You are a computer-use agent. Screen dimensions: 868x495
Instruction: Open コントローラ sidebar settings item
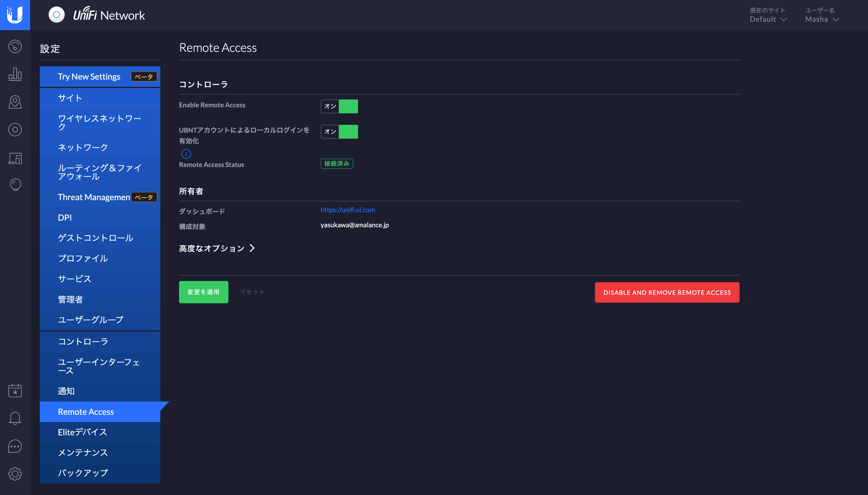pyautogui.click(x=100, y=341)
